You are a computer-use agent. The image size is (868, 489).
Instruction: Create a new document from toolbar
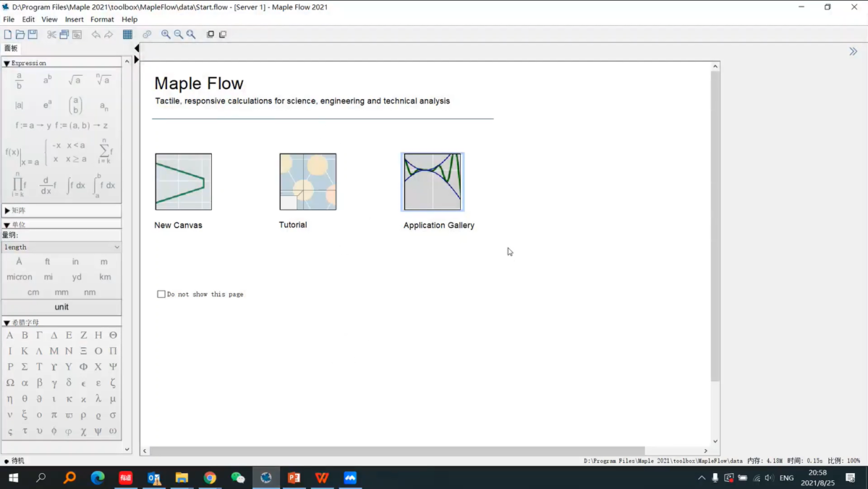coord(8,34)
